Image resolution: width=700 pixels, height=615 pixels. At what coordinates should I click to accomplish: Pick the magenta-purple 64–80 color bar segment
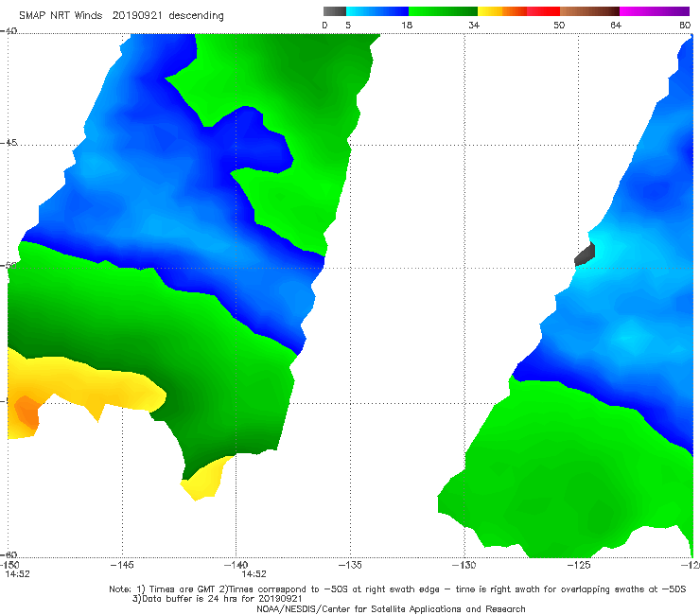655,11
